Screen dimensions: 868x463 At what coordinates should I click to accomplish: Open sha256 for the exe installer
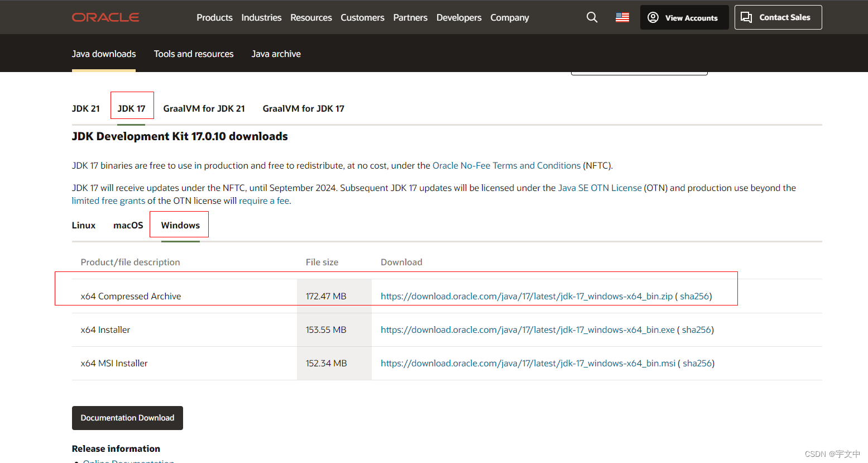(x=696, y=330)
